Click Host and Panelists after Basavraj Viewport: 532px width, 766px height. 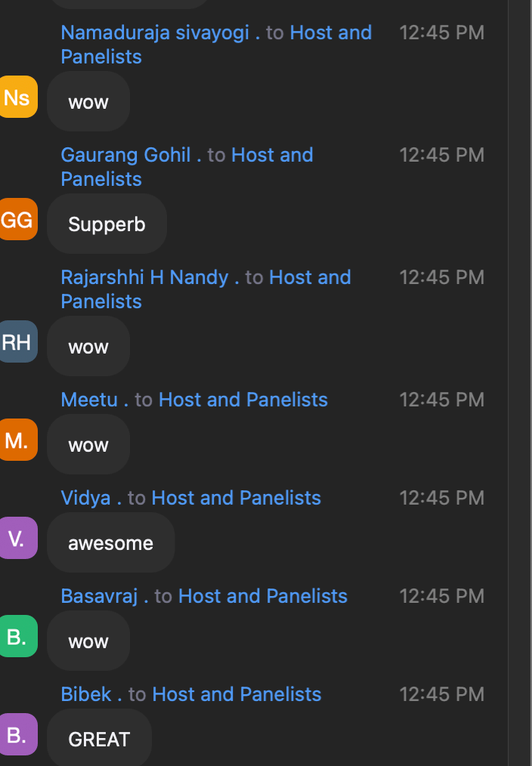click(x=262, y=596)
